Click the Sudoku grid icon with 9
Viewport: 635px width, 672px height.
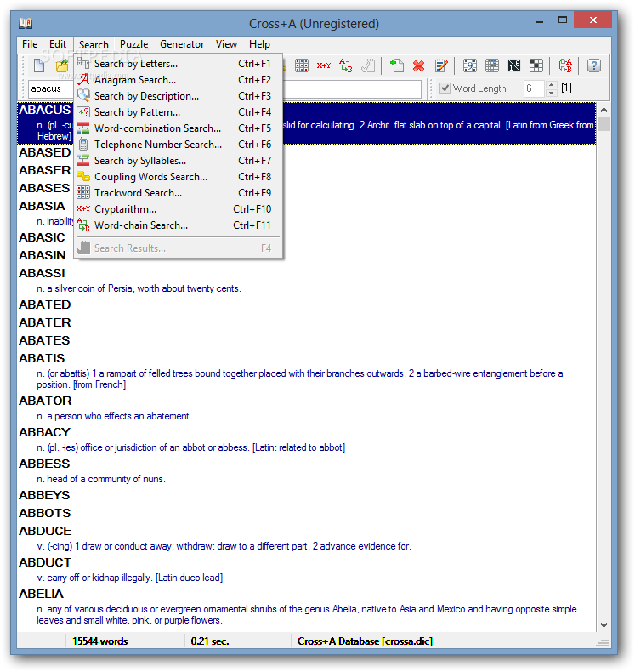[470, 65]
